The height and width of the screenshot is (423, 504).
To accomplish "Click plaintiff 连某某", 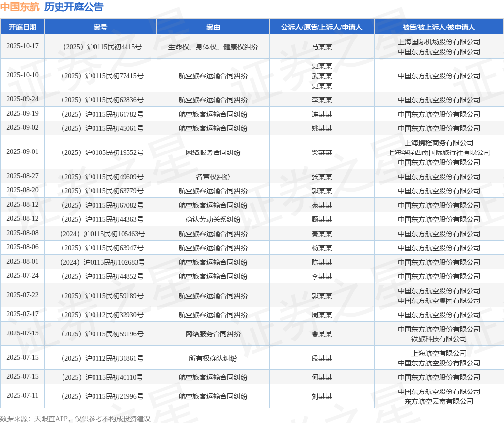I will pyautogui.click(x=322, y=114).
